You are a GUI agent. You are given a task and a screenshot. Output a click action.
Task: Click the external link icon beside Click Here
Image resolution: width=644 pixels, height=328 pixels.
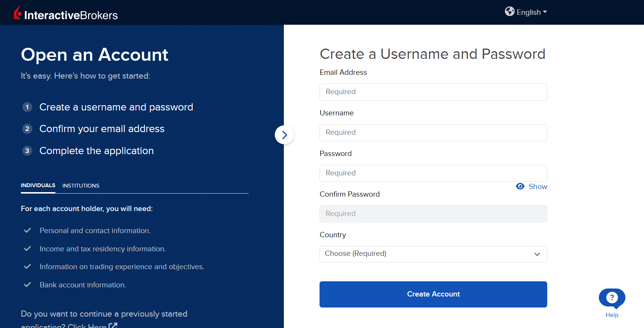(113, 325)
